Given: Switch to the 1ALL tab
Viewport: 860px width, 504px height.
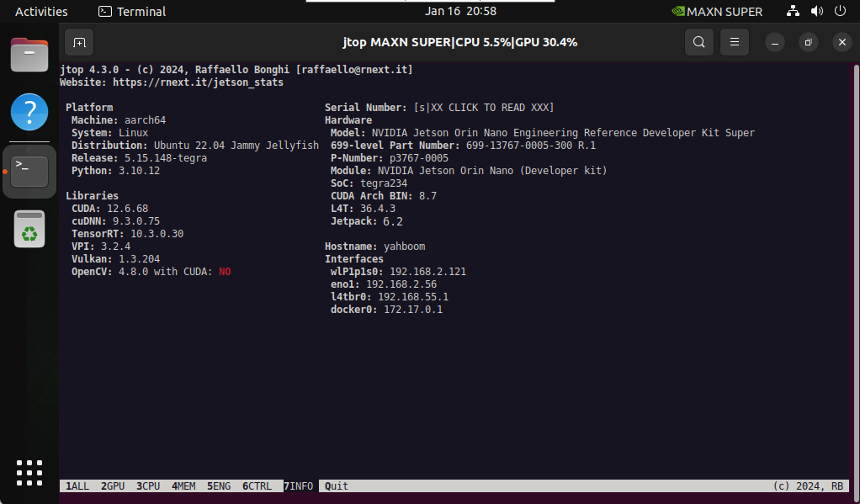Looking at the screenshot, I should [x=77, y=486].
